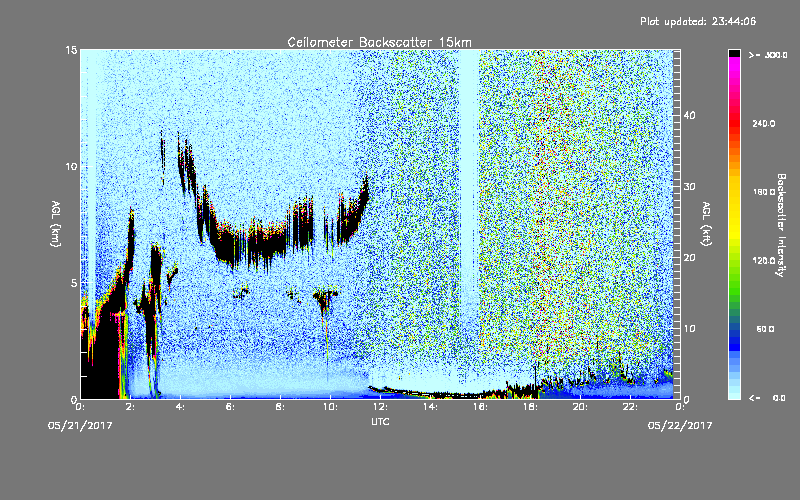Click the 10 kft tick label
The image size is (800, 500).
[x=689, y=329]
